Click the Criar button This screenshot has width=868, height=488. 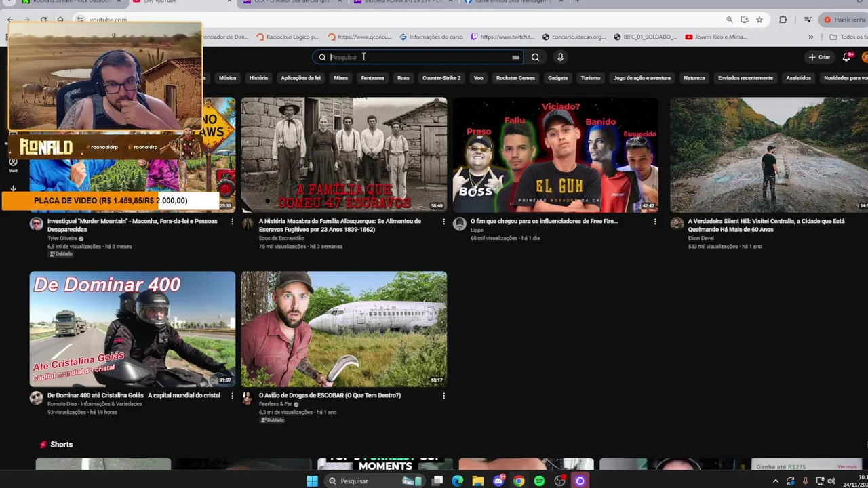(819, 57)
